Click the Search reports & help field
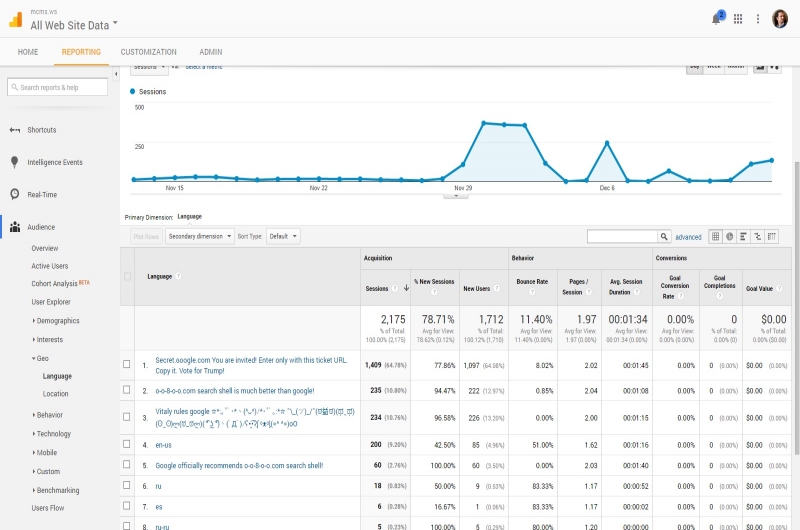This screenshot has width=800, height=530. point(58,88)
